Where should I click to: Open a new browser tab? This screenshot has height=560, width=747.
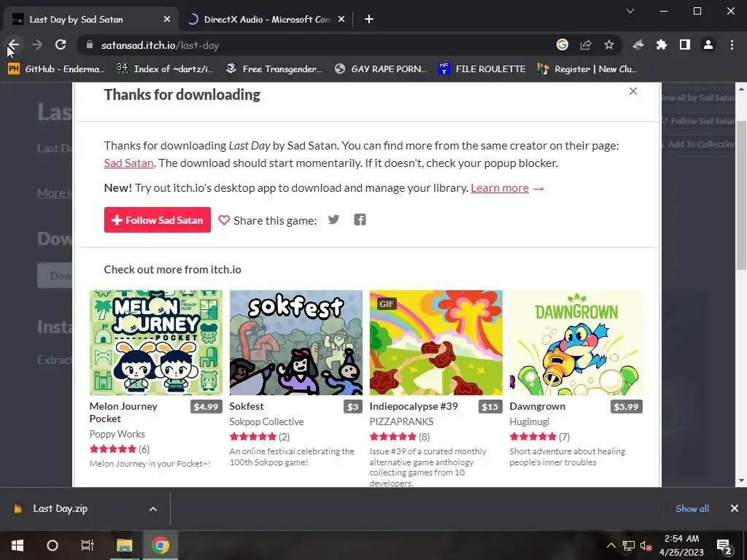368,19
